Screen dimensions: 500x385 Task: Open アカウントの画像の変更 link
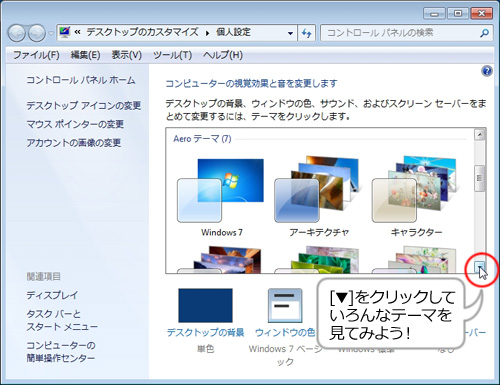74,143
